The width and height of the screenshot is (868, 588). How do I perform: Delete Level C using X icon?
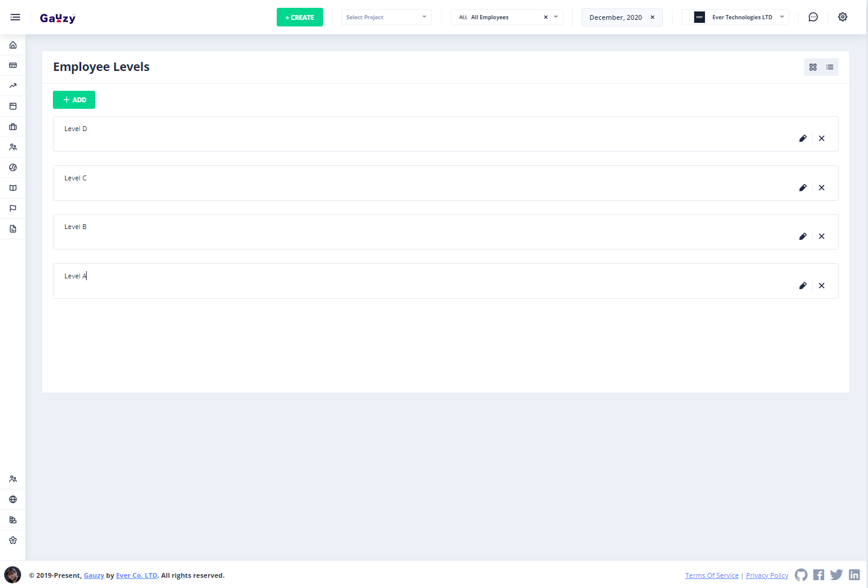tap(821, 188)
